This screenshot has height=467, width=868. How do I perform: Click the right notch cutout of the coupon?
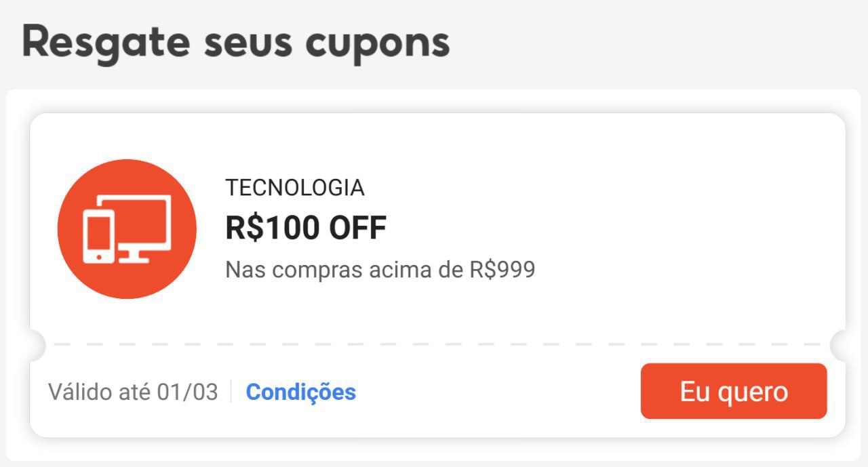[840, 346]
